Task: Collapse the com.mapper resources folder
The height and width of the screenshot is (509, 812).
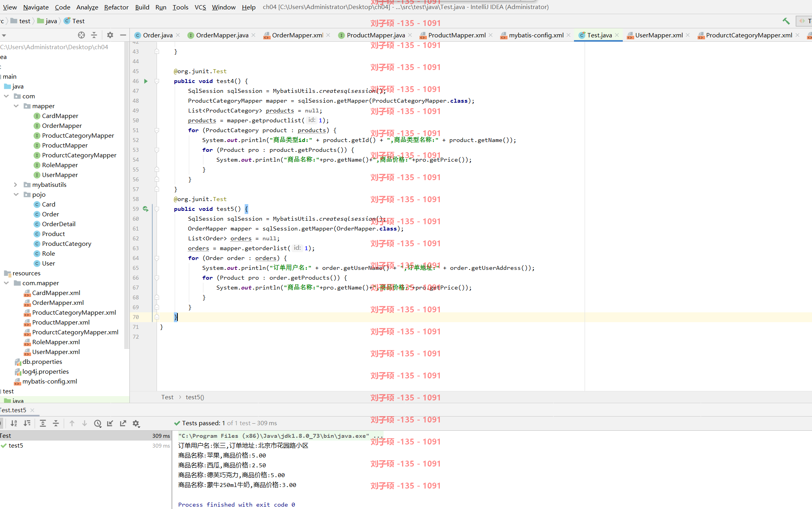Action: coord(6,283)
